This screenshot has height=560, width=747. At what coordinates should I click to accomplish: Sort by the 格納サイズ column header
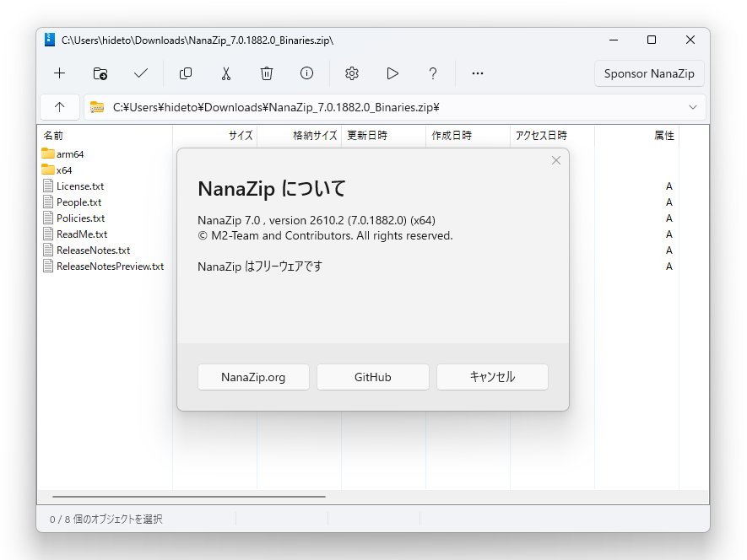[300, 136]
